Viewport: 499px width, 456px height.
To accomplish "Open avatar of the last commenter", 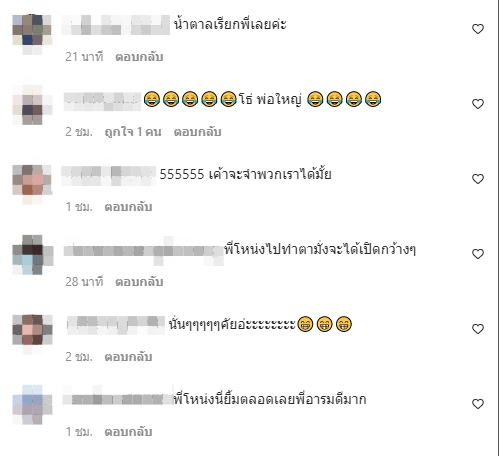I will [32, 406].
